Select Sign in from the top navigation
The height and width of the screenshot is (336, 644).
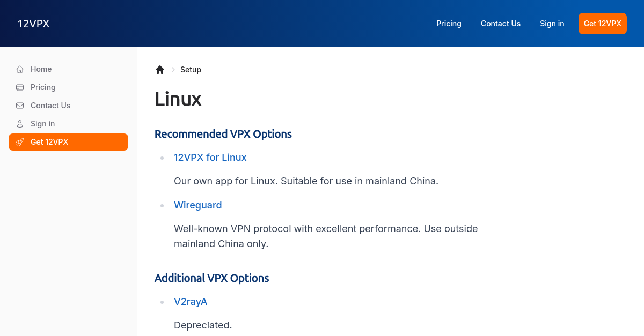coord(552,24)
